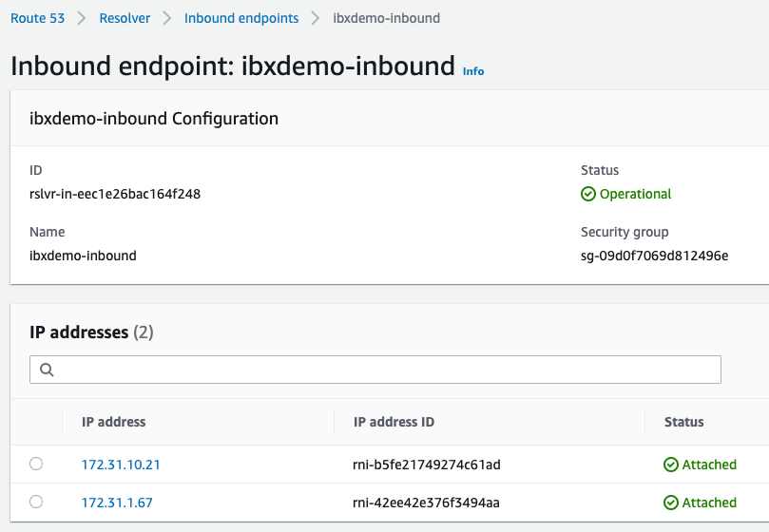769x532 pixels.
Task: Click the breadcrumb chevron after Route 53
Action: point(82,18)
